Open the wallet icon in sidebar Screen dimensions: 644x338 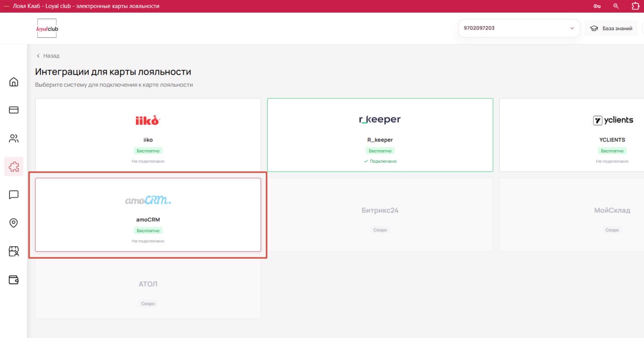(14, 280)
